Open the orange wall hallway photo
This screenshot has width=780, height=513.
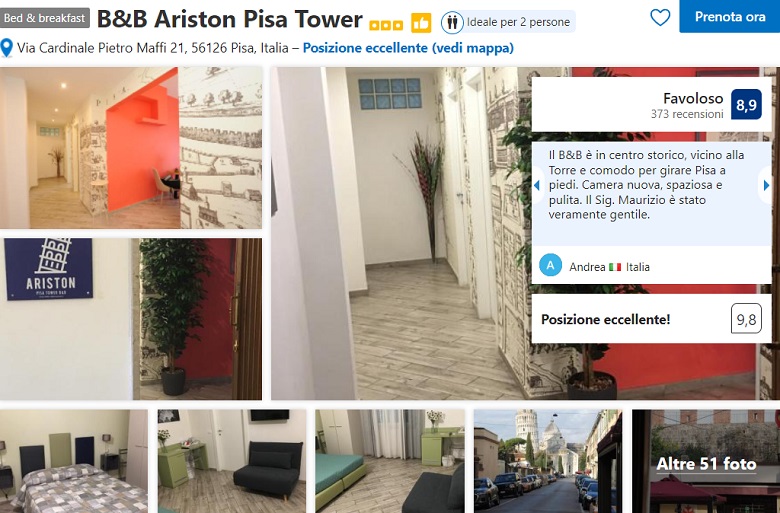(131, 148)
